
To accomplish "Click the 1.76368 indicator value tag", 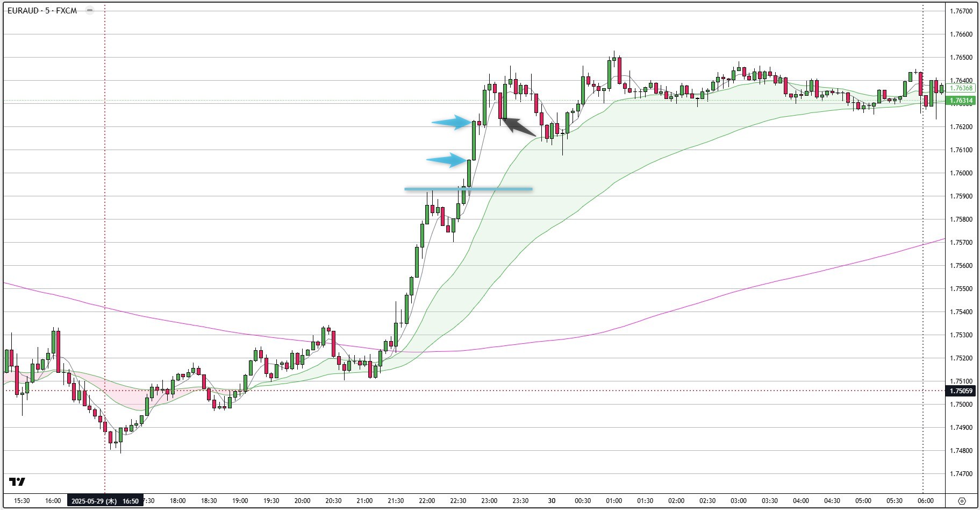I will click(961, 88).
